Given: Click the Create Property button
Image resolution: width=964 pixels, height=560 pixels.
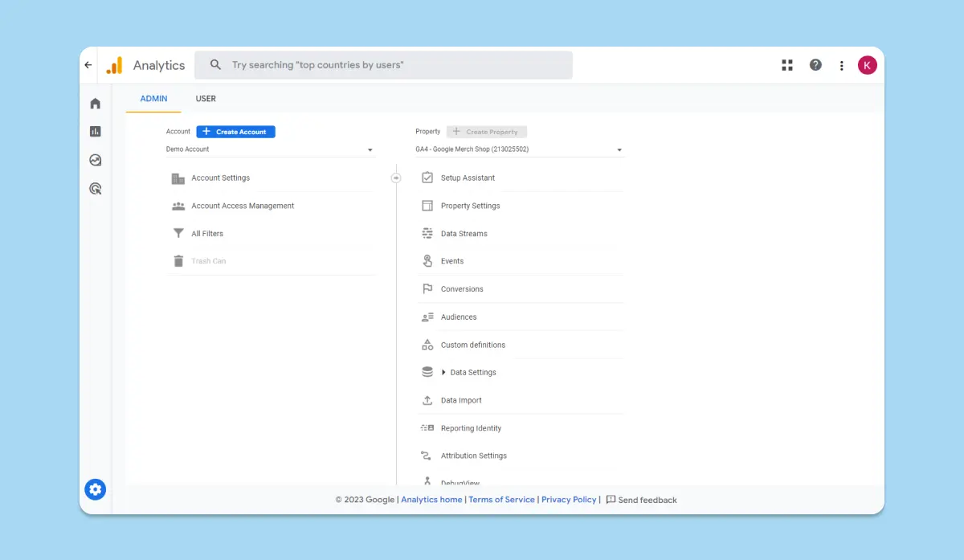Looking at the screenshot, I should [x=487, y=132].
